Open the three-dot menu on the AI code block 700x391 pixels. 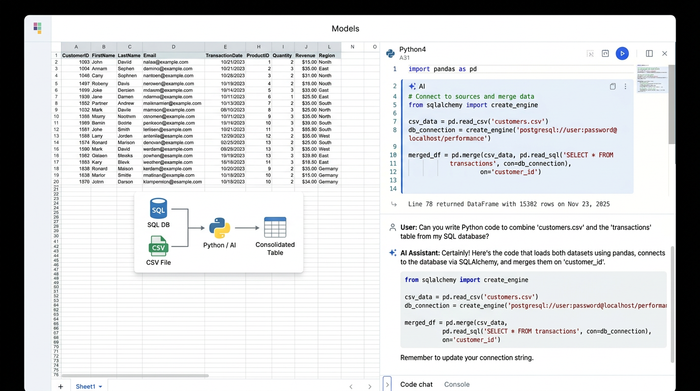[x=625, y=87]
